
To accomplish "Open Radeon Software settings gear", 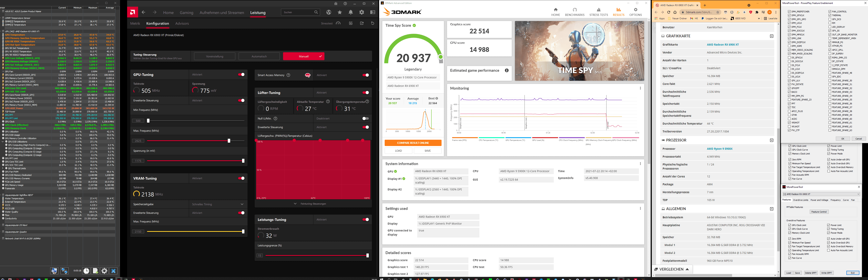I will (362, 12).
